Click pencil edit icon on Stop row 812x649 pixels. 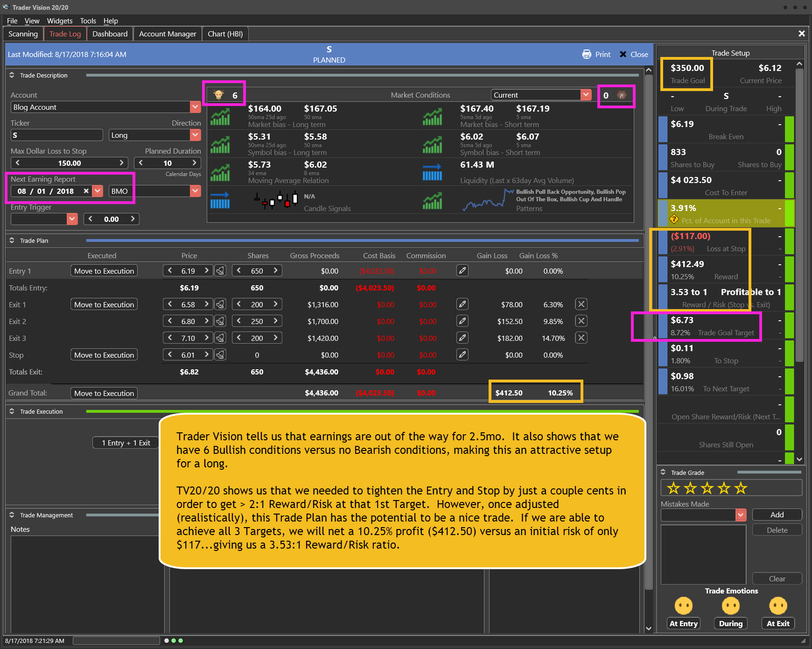tap(462, 354)
